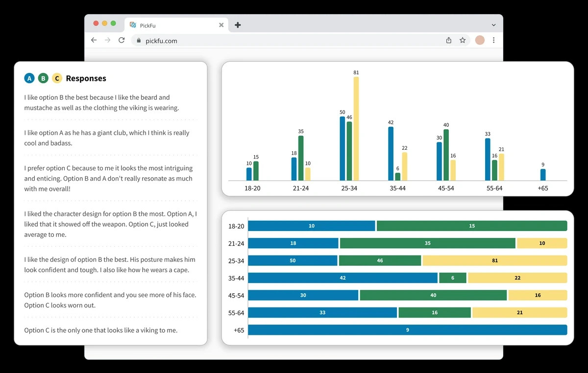Click the browser forward arrow

(108, 41)
